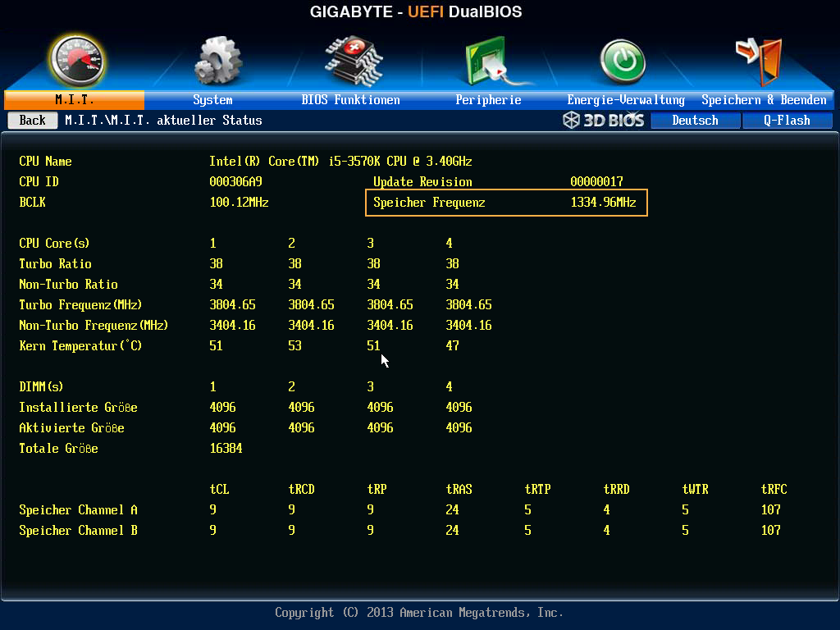Click the tRTP column header
The height and width of the screenshot is (630, 840).
click(x=537, y=489)
